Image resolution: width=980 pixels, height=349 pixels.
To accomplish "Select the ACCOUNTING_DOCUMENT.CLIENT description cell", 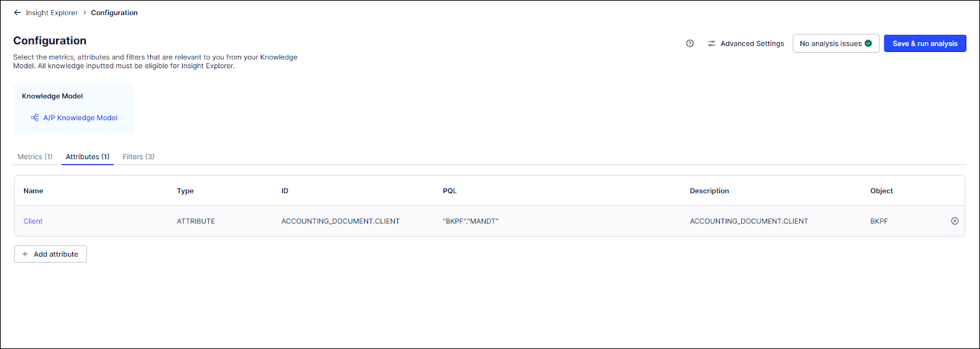I will (749, 221).
